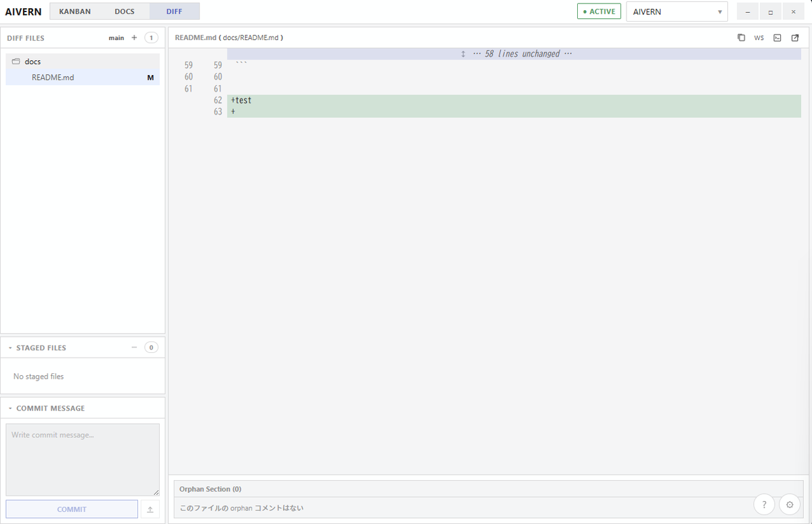Unstage all files with the minus icon

(x=134, y=348)
